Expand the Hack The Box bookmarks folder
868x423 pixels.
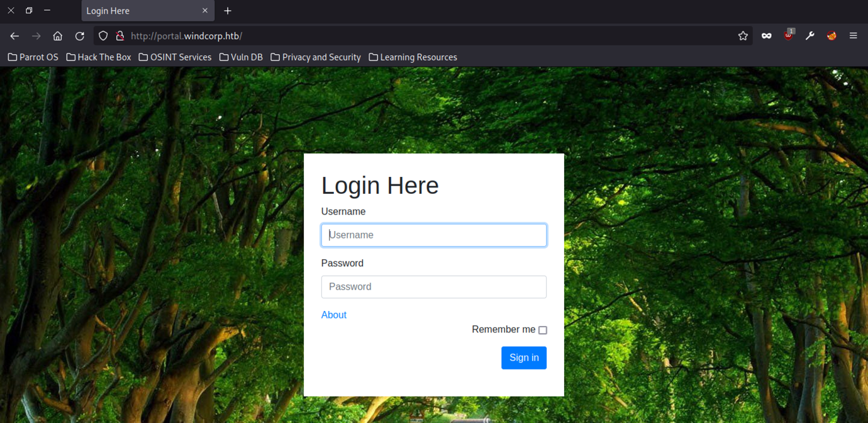click(99, 57)
